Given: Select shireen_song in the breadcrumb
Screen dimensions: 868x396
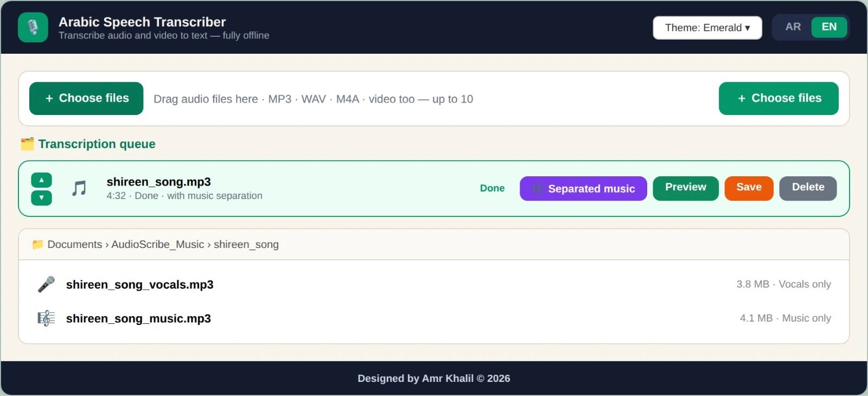Looking at the screenshot, I should [x=246, y=245].
